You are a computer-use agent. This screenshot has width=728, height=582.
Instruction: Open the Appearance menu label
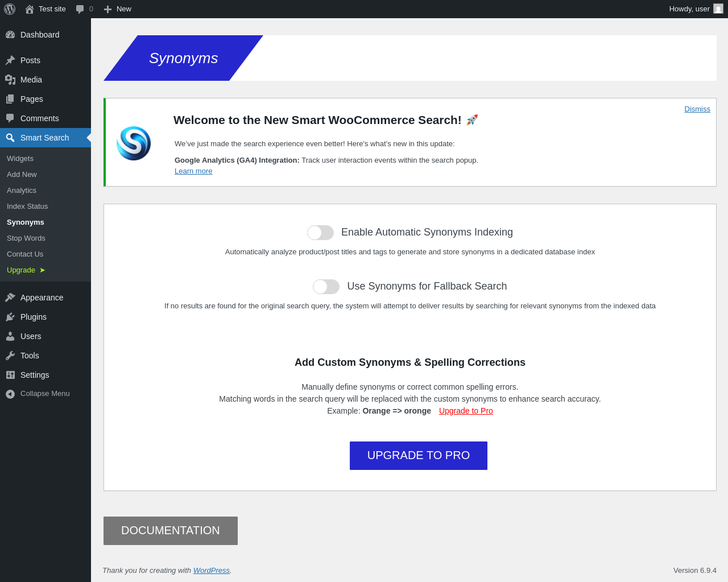(x=42, y=298)
